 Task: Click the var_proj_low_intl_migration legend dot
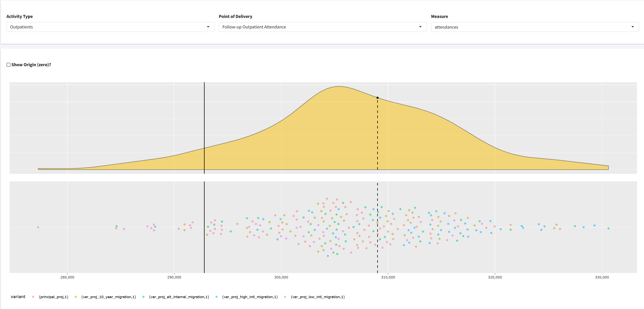coord(285,297)
